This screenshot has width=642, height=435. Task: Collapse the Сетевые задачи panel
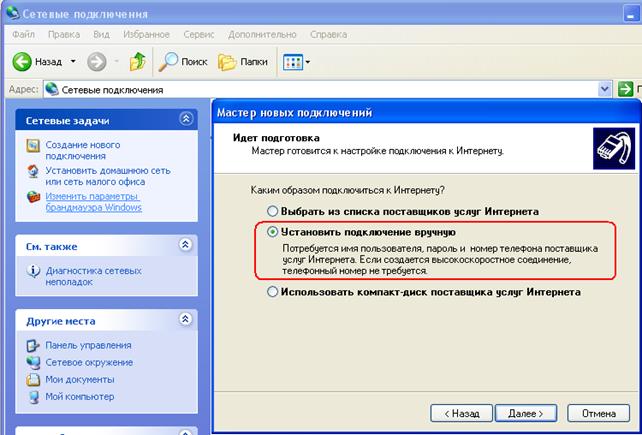click(x=186, y=119)
